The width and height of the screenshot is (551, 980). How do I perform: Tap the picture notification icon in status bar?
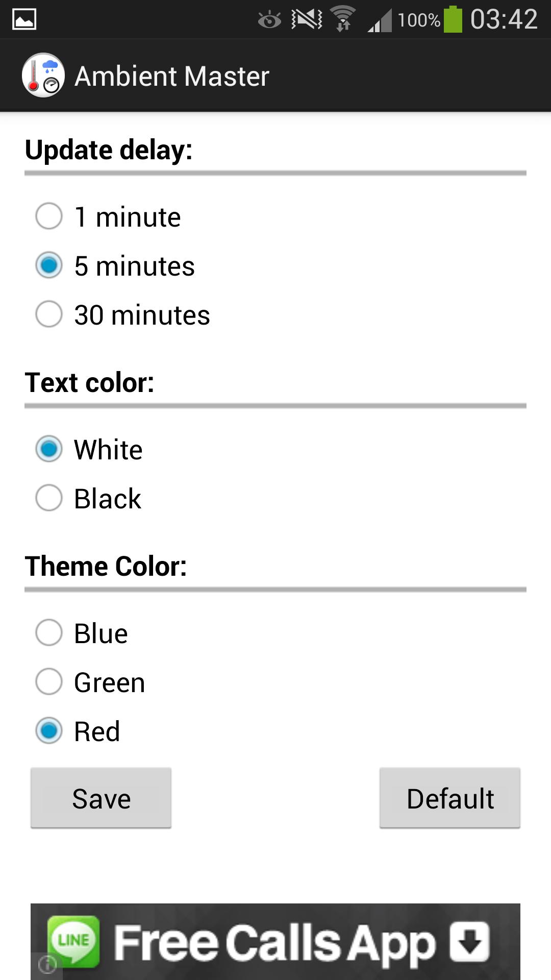pyautogui.click(x=24, y=20)
